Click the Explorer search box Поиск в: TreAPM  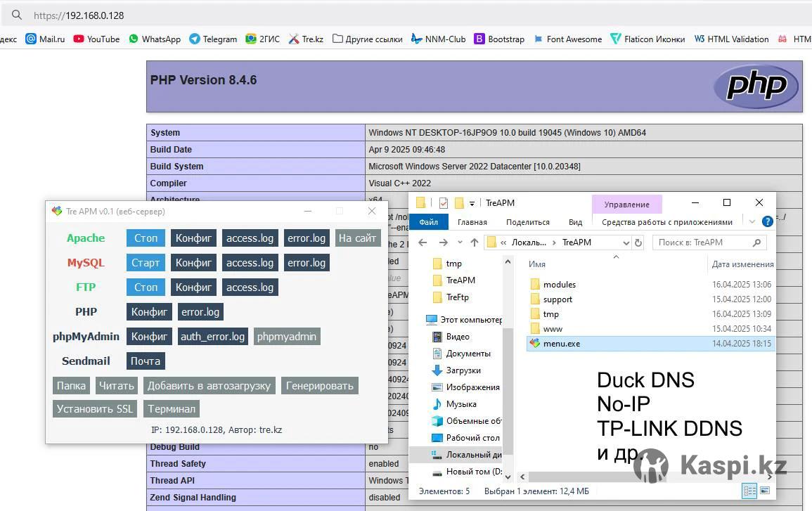[x=709, y=242]
